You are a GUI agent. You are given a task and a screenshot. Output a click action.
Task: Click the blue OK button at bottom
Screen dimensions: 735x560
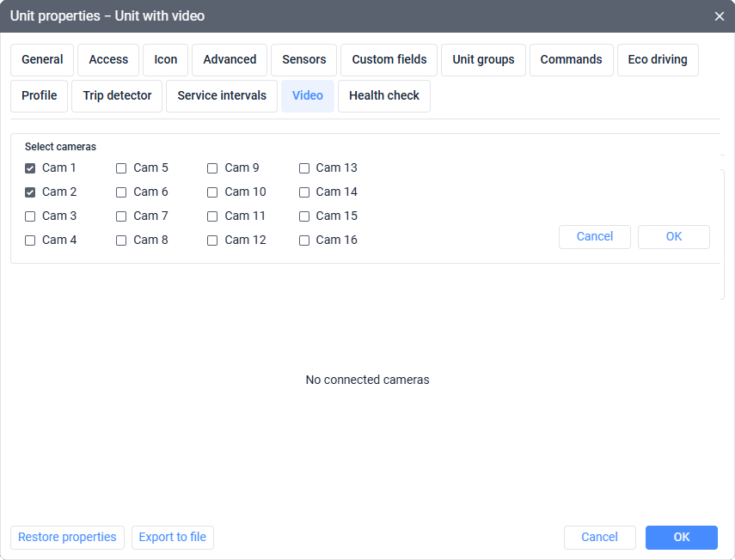682,538
